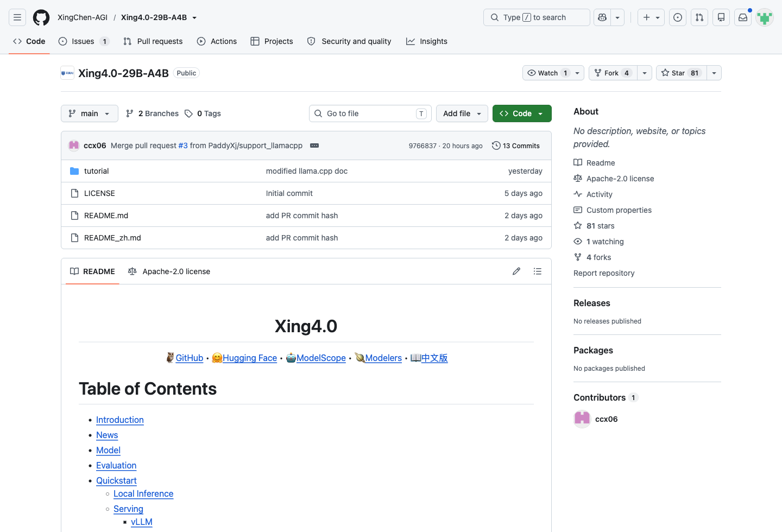This screenshot has height=532, width=782.
Task: Open the tutorial folder
Action: point(97,171)
